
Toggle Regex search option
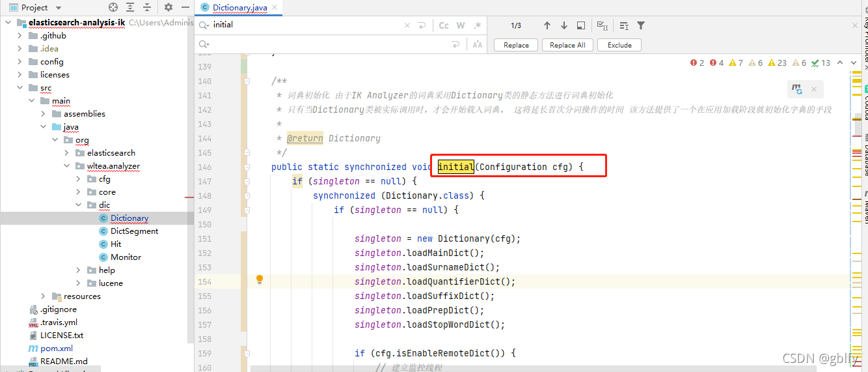tap(478, 25)
